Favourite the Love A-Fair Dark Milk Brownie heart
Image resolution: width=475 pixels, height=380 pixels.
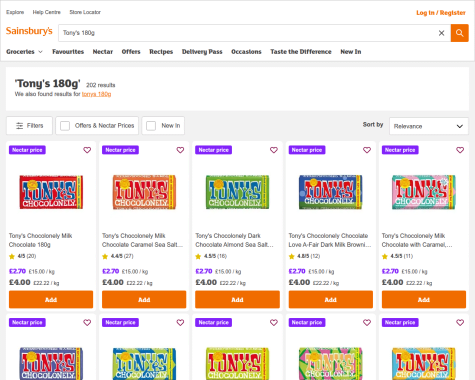(367, 150)
